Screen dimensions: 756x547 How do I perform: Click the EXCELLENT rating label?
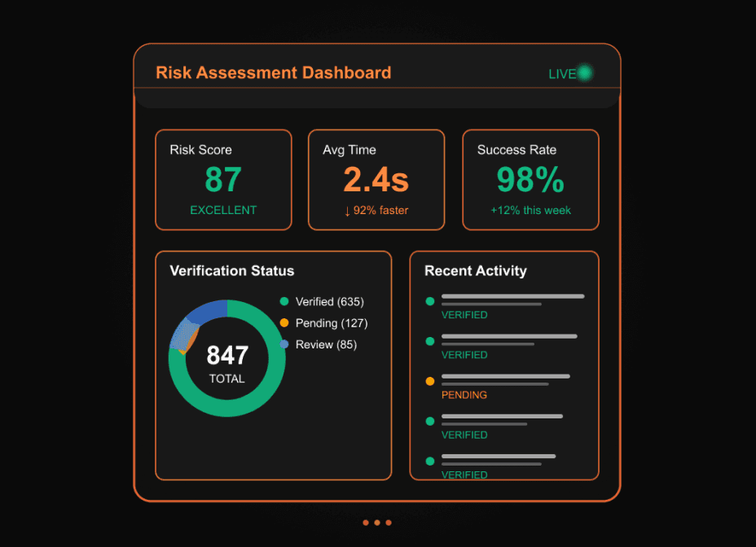(223, 210)
